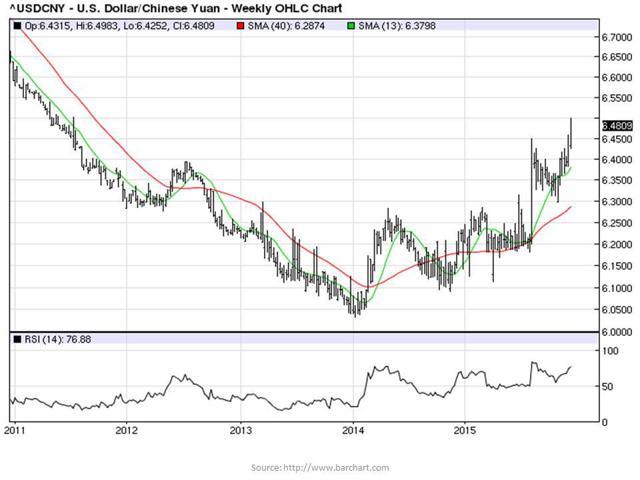640x480 pixels.
Task: Click the 6.7000 price axis label
Action: 617,38
